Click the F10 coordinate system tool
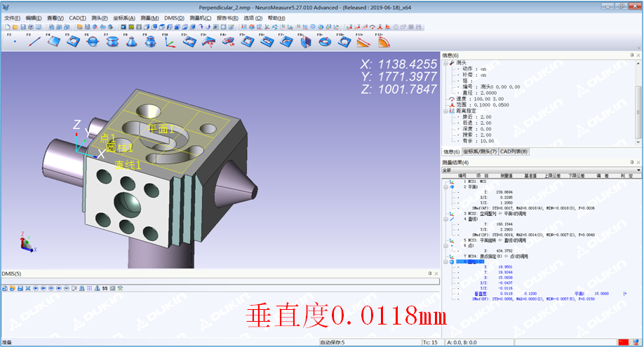The image size is (644, 347). pyautogui.click(x=170, y=42)
